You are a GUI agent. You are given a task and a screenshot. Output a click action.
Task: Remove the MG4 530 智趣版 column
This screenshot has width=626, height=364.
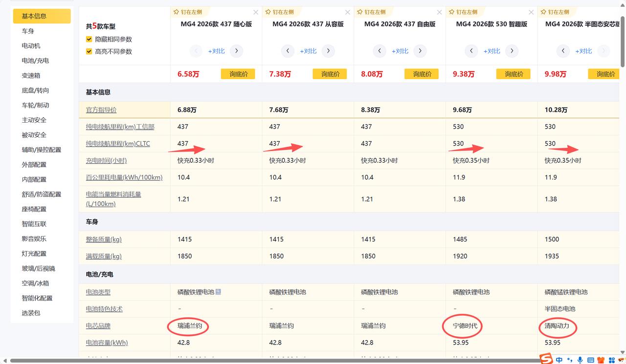[x=531, y=12]
